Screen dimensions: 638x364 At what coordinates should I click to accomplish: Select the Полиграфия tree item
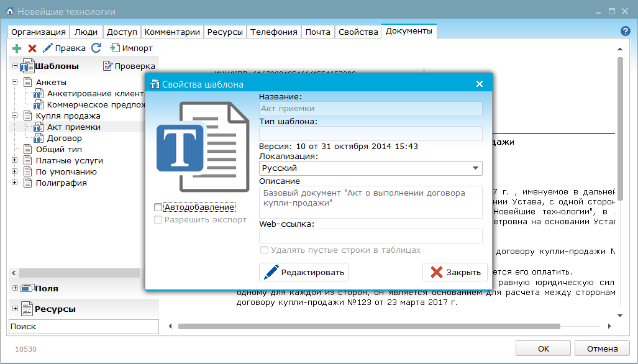[61, 183]
